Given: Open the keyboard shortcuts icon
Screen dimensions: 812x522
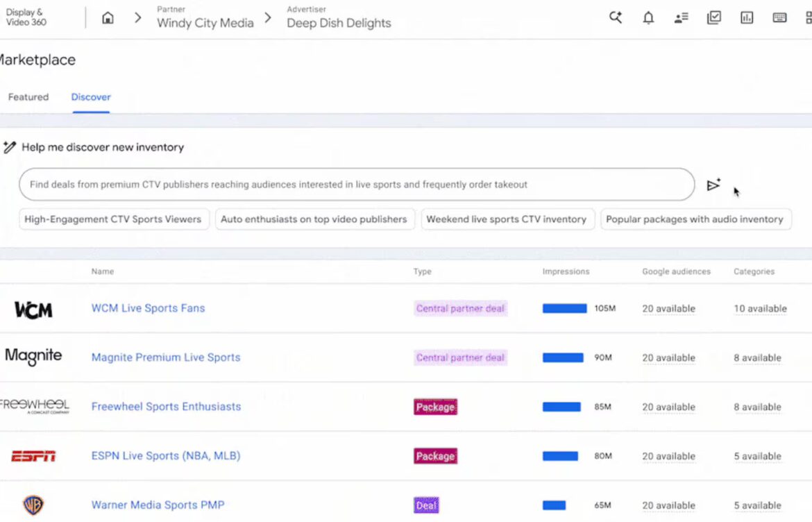Looking at the screenshot, I should pos(779,18).
